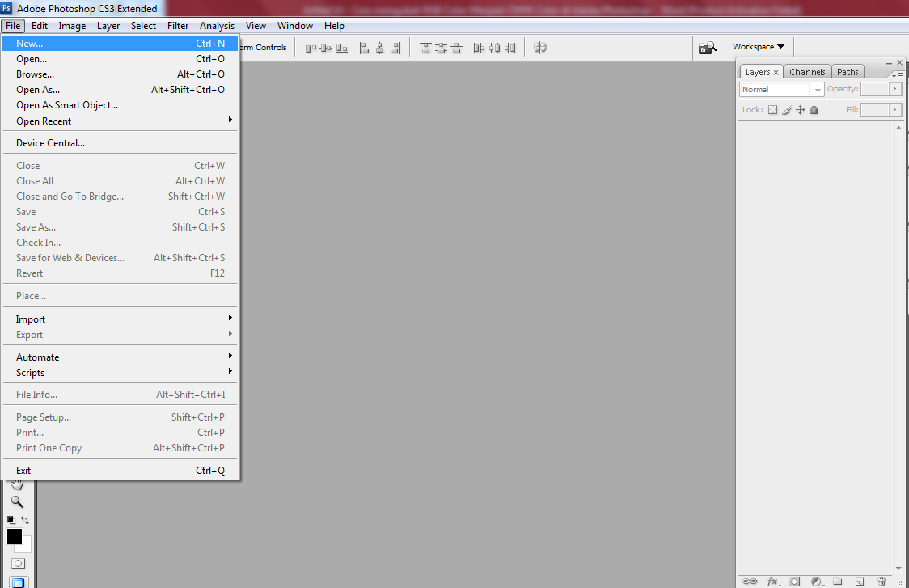Swap foreground and background colors
Screen dimensions: 909x588
25,520
